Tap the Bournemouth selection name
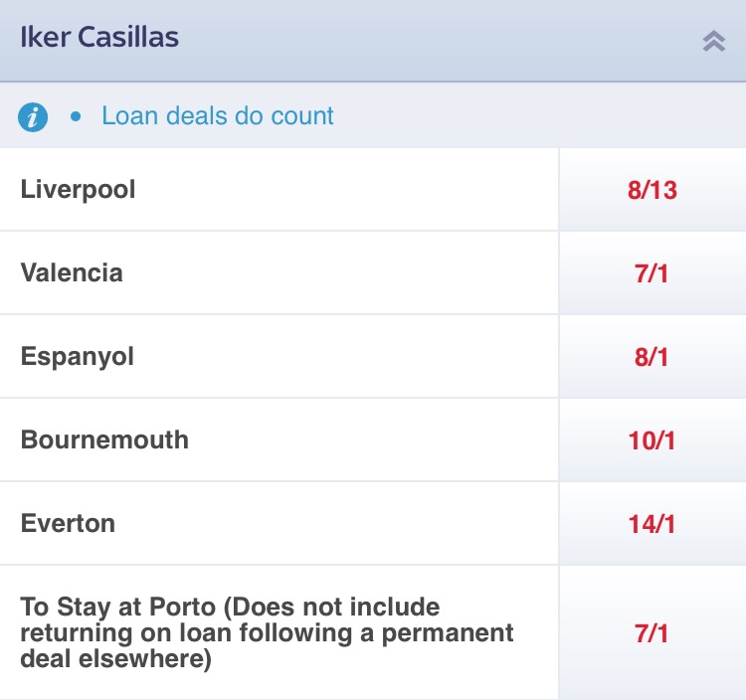The height and width of the screenshot is (700, 746). (104, 440)
